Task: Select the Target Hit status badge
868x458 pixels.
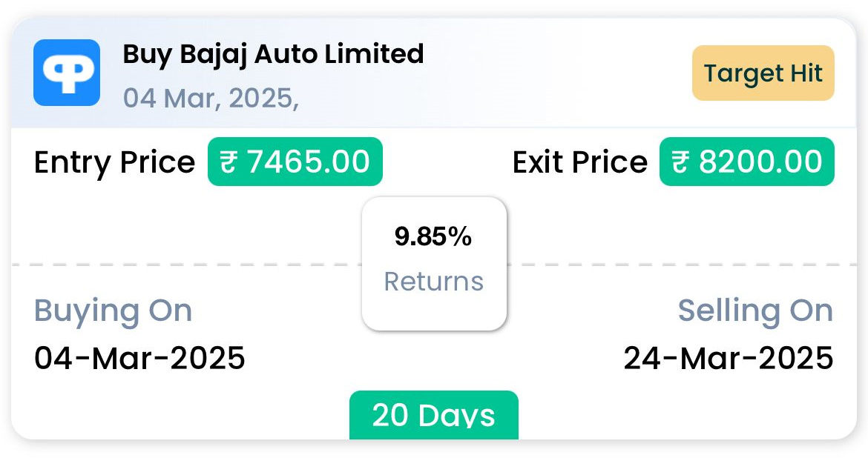Action: coord(763,73)
